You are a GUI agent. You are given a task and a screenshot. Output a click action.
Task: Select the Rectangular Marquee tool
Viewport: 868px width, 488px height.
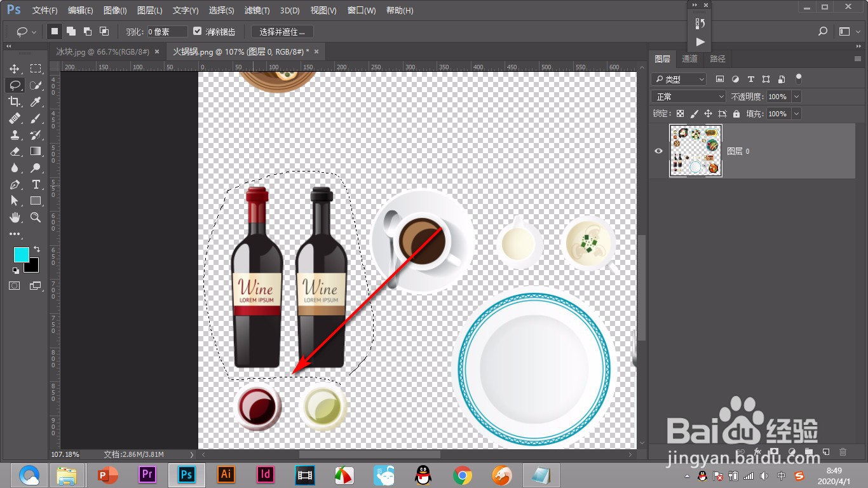[36, 69]
